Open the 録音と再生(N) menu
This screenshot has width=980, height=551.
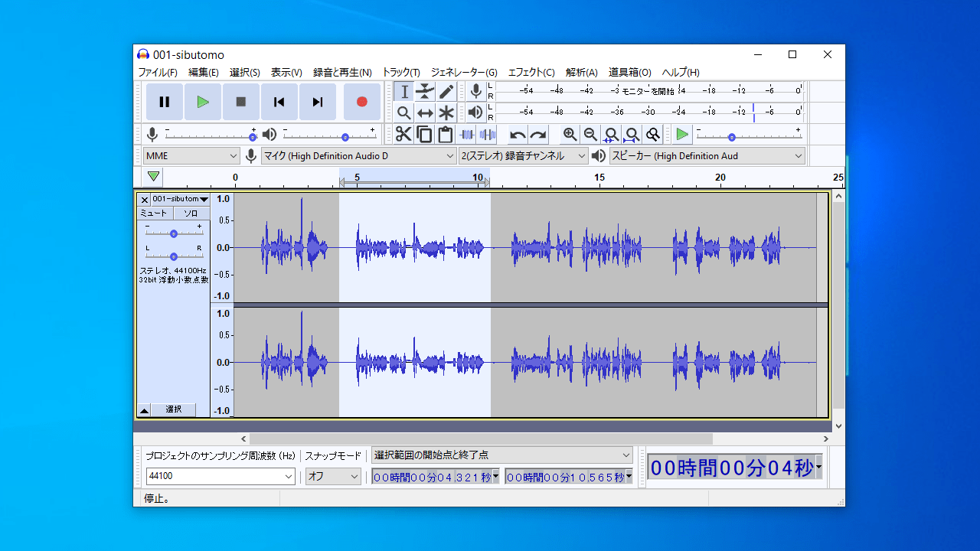342,73
